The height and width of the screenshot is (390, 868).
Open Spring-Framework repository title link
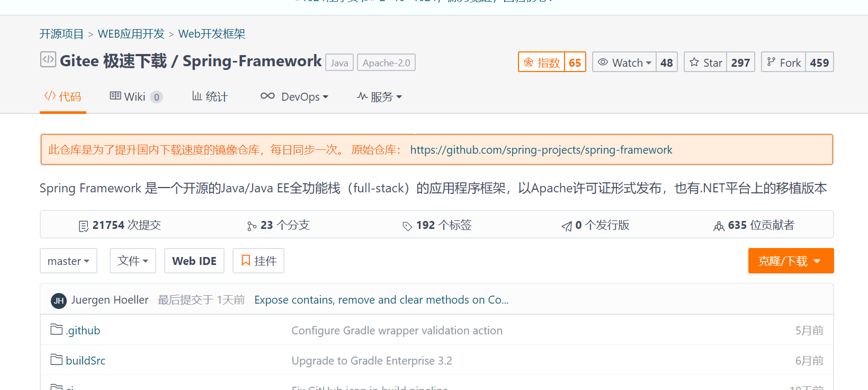252,61
